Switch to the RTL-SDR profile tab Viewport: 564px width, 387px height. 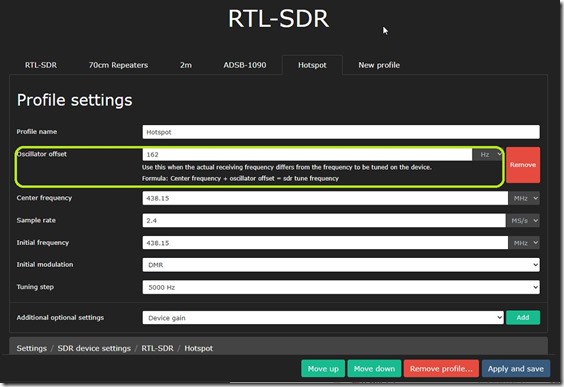[x=41, y=65]
